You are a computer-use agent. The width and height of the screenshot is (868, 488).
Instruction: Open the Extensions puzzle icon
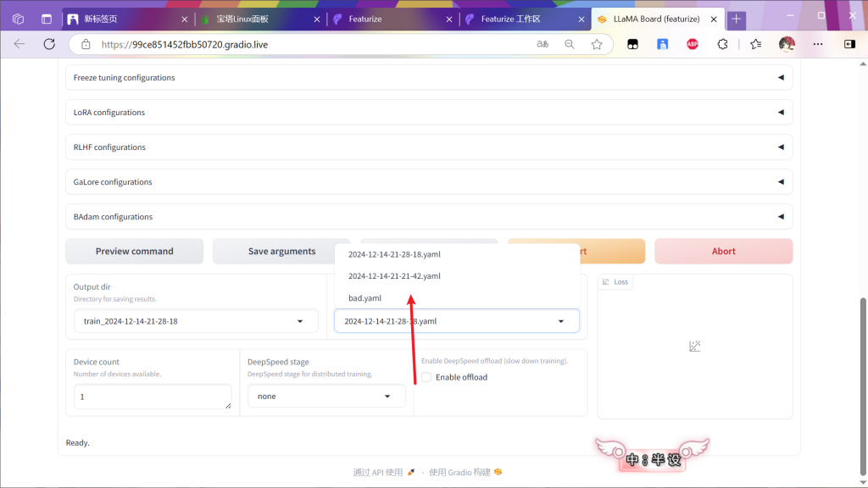(x=722, y=44)
